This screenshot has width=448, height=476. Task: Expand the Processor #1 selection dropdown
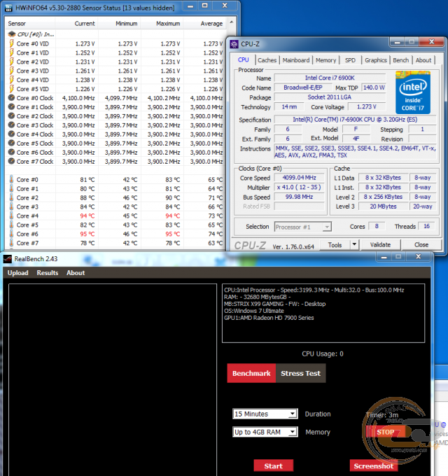coord(327,227)
